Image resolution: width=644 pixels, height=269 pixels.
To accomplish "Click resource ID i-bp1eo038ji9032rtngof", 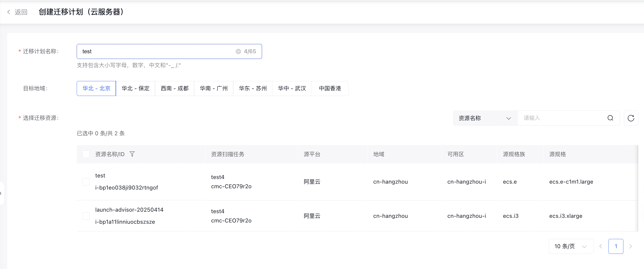I will (126, 188).
